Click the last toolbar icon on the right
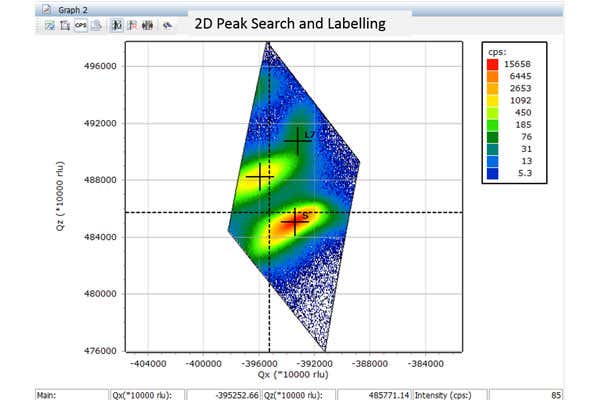600x400 pixels. point(169,24)
